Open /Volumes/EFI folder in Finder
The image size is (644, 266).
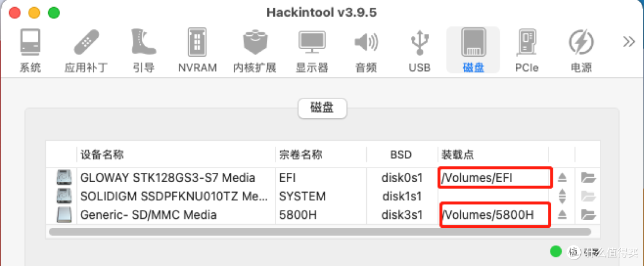pos(588,178)
